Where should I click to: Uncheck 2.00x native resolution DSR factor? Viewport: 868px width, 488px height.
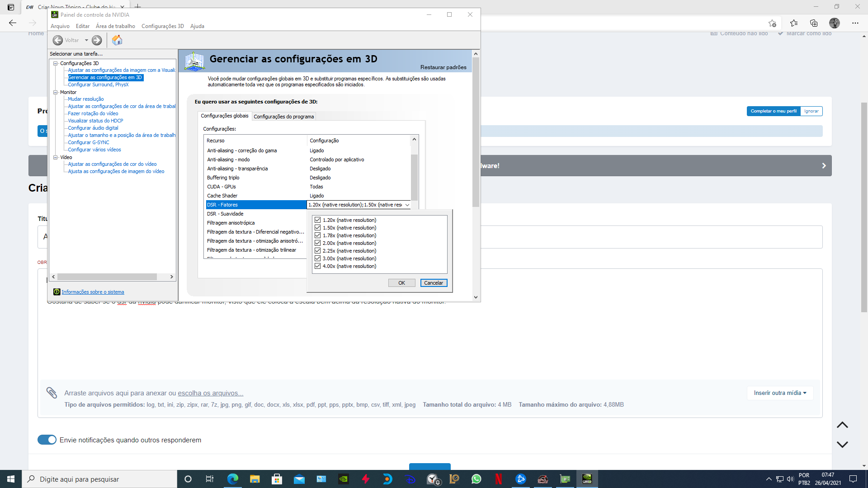(317, 243)
